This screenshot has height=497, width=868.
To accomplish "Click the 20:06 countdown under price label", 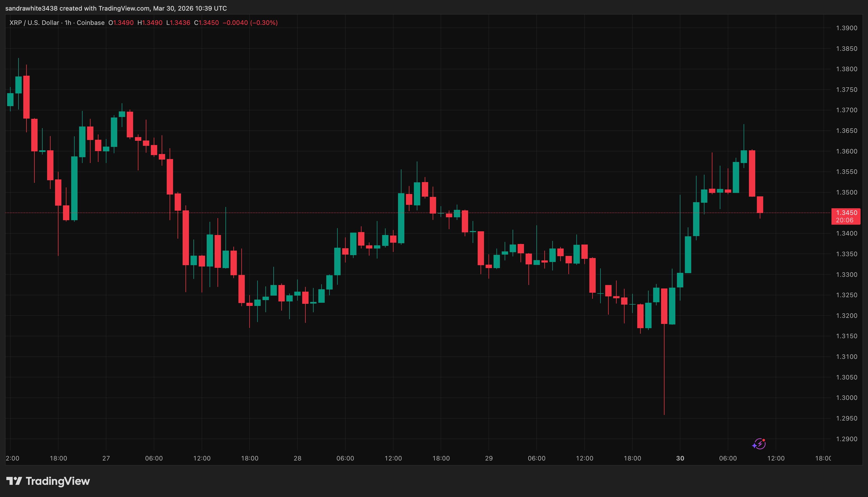I will pos(844,220).
